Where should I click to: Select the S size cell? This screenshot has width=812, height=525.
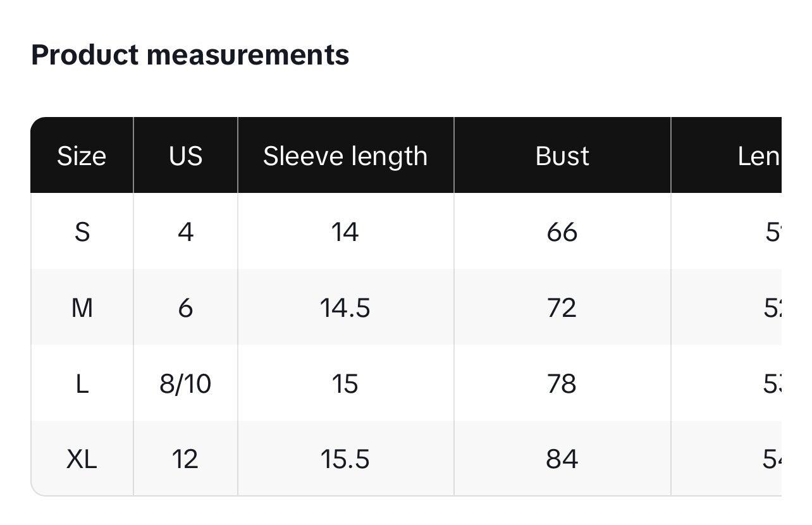click(x=82, y=232)
